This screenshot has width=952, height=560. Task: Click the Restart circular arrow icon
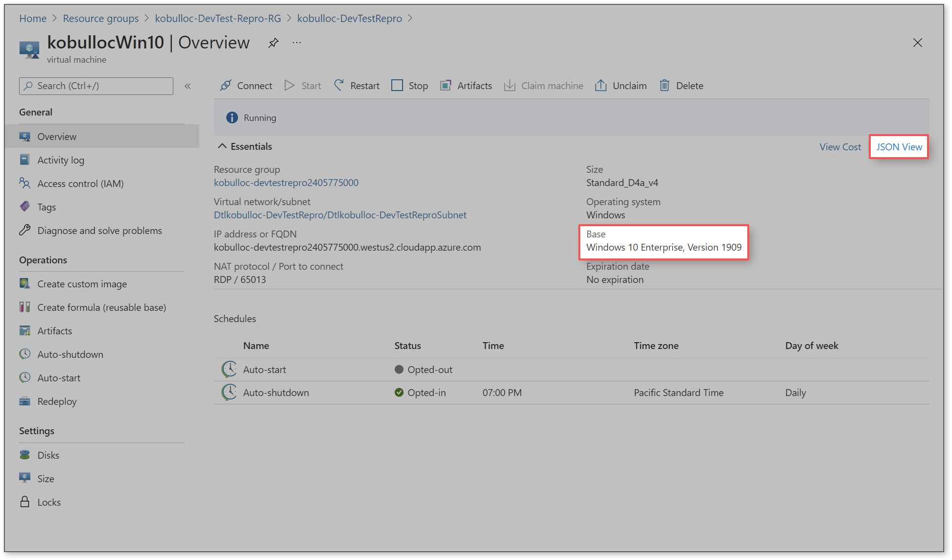click(x=339, y=86)
